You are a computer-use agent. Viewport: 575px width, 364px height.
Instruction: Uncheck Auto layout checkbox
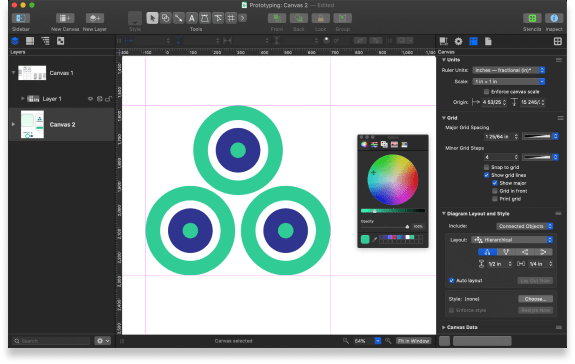(451, 280)
